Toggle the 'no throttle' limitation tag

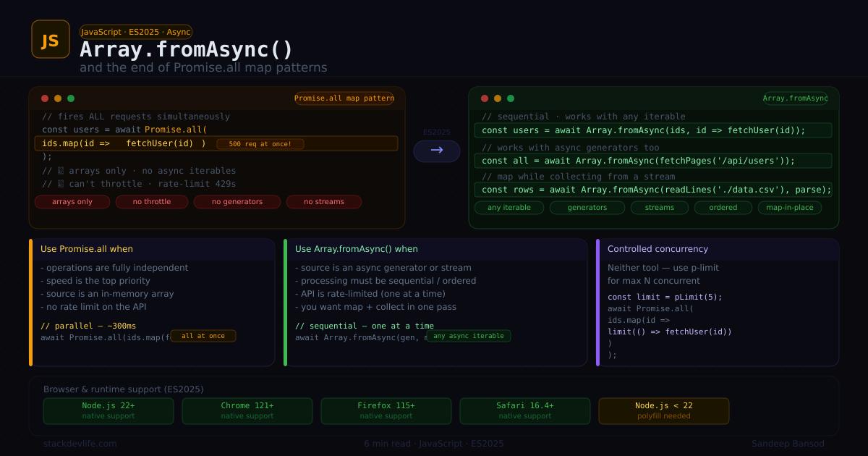click(x=152, y=202)
